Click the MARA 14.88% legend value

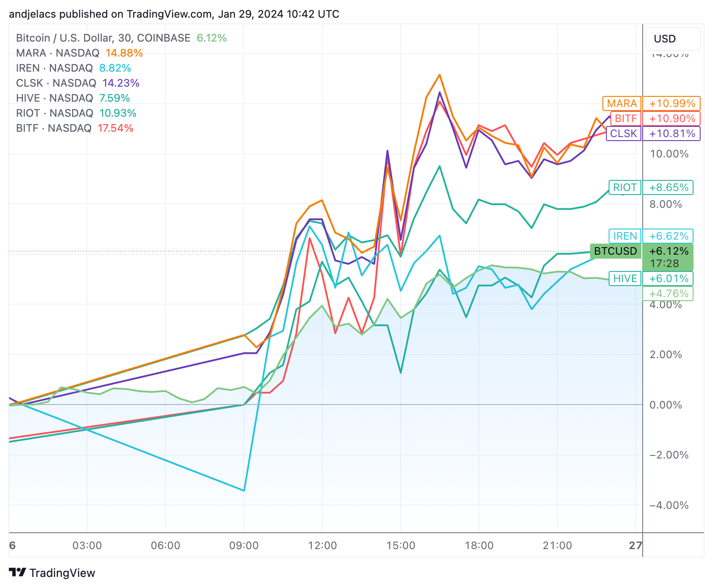[124, 53]
